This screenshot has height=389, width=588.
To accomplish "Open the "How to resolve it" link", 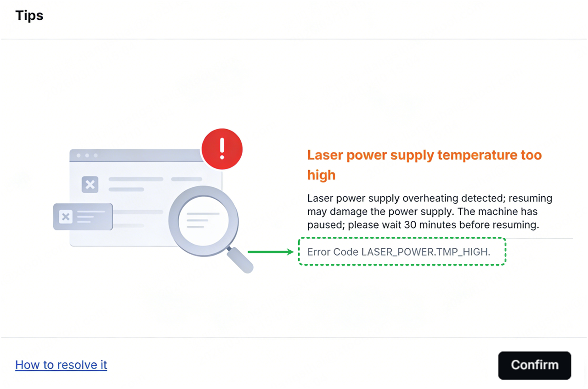I will pos(61,365).
